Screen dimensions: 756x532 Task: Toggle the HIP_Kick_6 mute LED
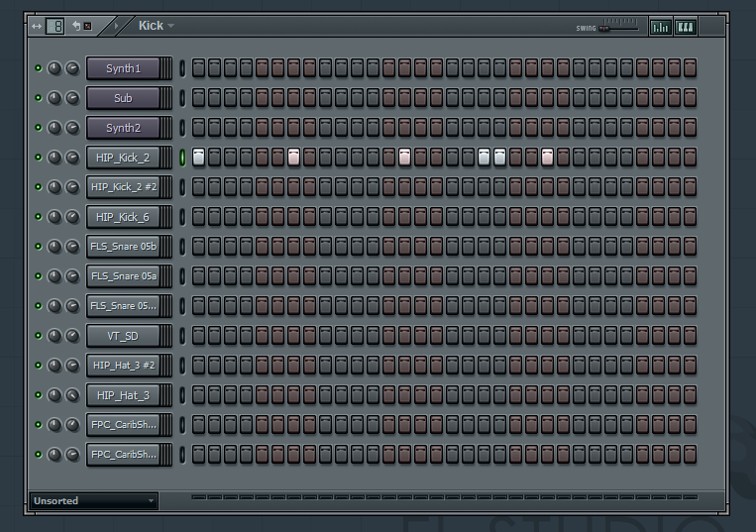coord(38,217)
